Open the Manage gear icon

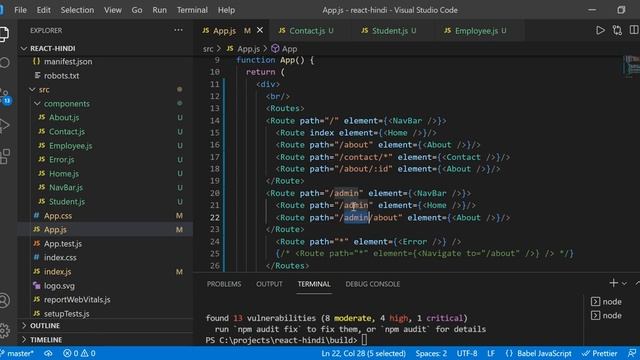coord(4,330)
